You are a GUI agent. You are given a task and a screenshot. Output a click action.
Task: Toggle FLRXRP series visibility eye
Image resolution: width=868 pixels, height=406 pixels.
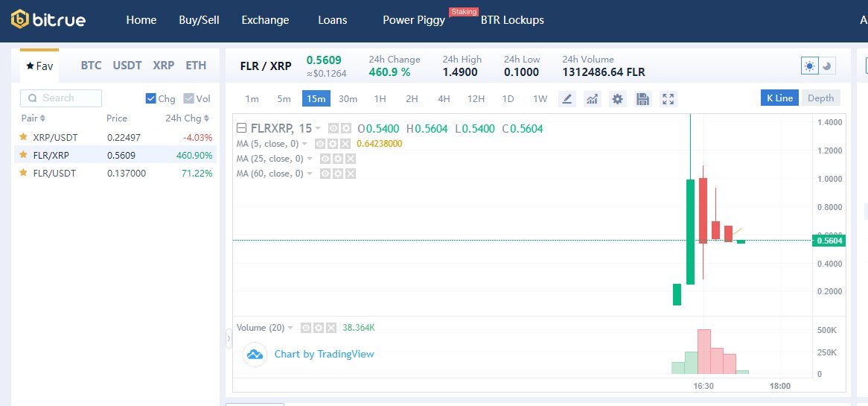(x=334, y=128)
